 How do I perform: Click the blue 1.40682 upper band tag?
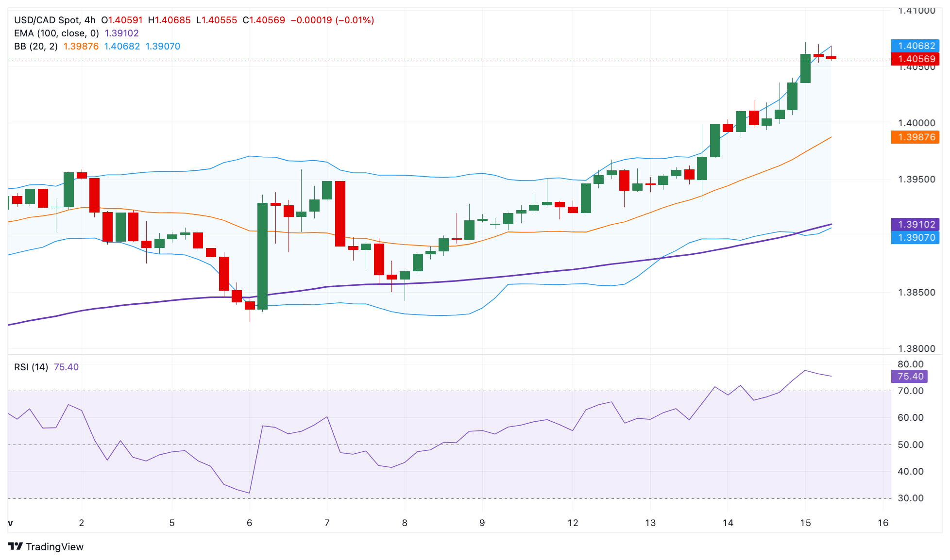[916, 46]
